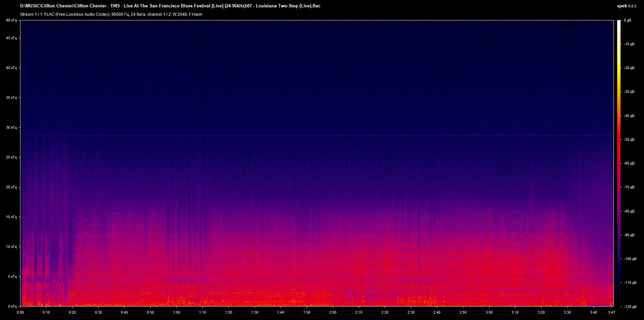Click the center of the spectrogram display

[x=317, y=163]
